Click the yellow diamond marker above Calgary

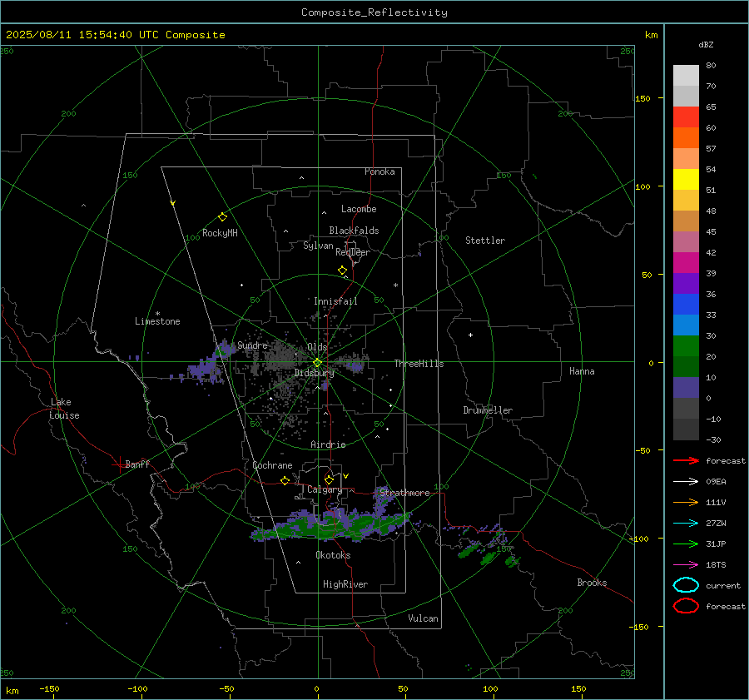tap(329, 479)
